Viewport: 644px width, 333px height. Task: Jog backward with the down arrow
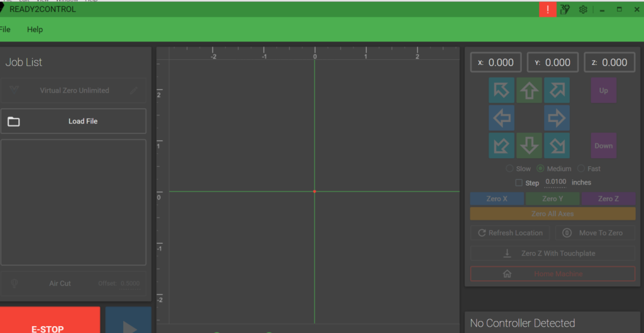coord(529,145)
